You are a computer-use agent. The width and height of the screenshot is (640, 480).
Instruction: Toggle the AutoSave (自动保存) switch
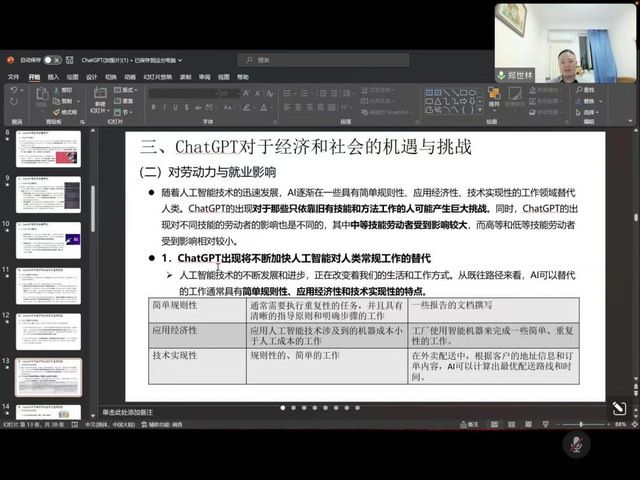coord(53,60)
